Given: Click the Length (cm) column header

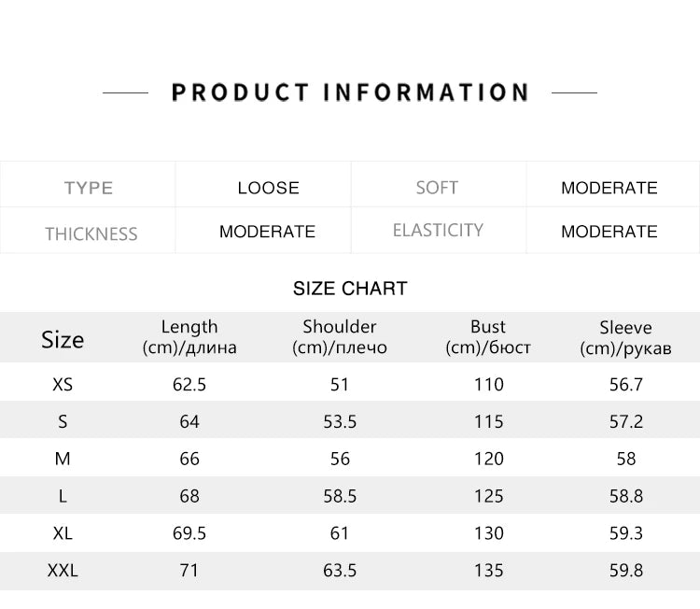Looking at the screenshot, I should point(189,337).
